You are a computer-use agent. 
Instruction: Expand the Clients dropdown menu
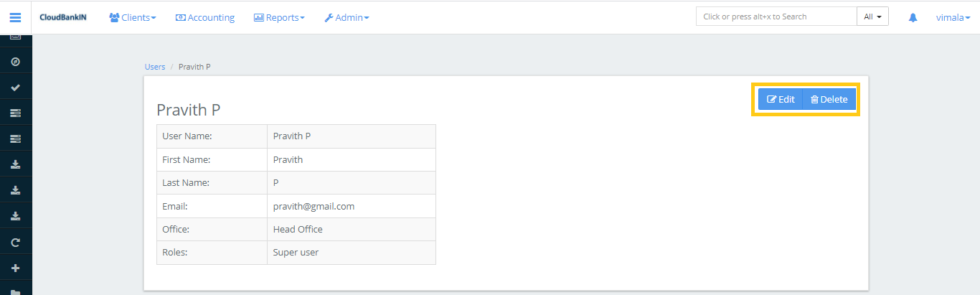133,17
